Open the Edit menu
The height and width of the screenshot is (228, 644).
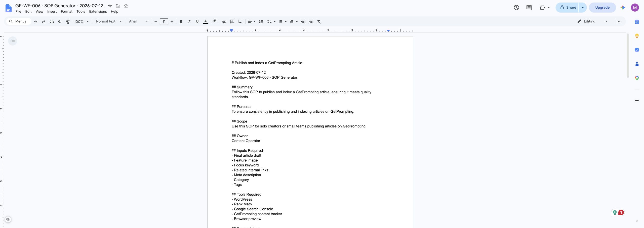click(x=28, y=12)
